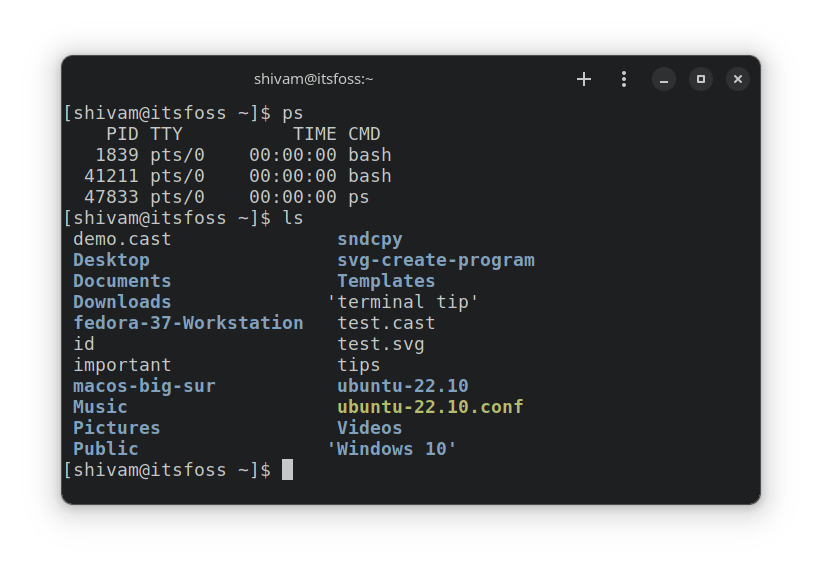
Task: Click the demo.cast file name
Action: tap(122, 239)
